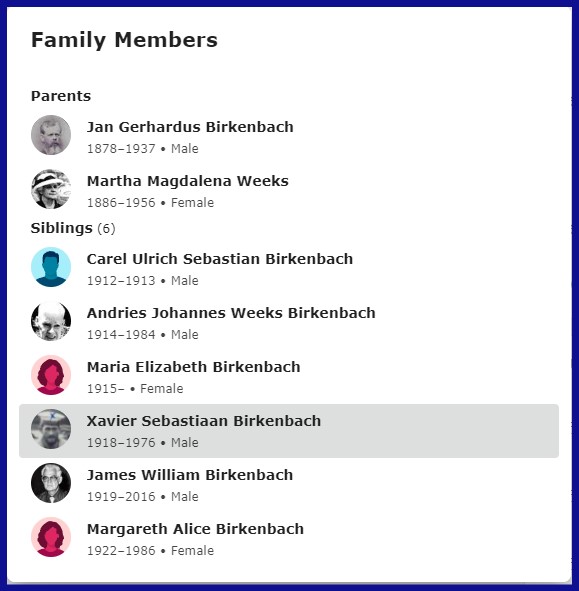Open Martha Magdalena Weeks name link
The height and width of the screenshot is (591, 579).
[188, 181]
